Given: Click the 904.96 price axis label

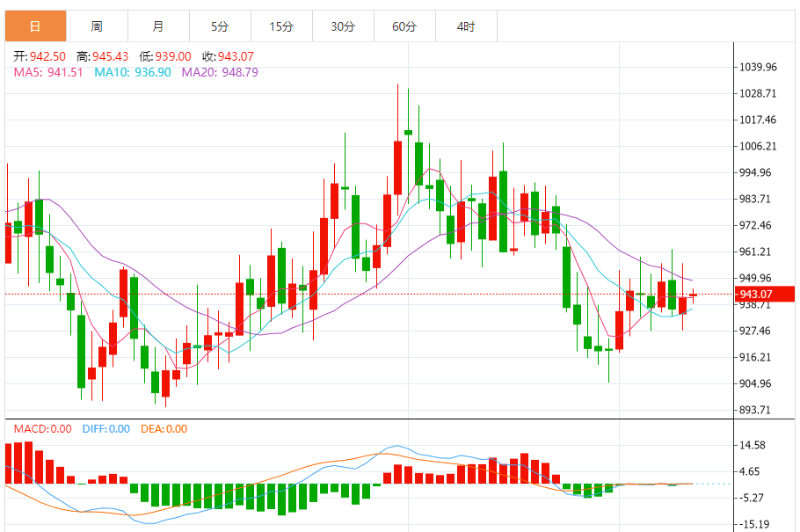Looking at the screenshot, I should (x=755, y=383).
